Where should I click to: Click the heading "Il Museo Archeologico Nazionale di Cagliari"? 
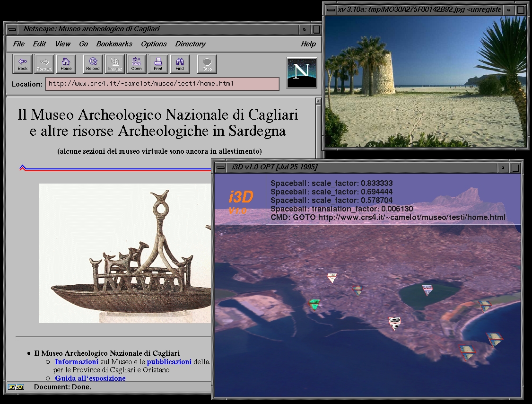click(158, 115)
